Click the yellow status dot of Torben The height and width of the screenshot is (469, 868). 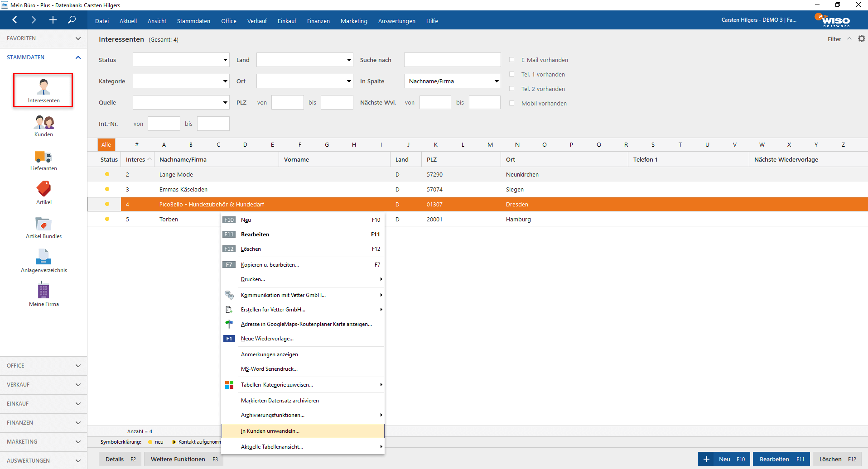(107, 219)
